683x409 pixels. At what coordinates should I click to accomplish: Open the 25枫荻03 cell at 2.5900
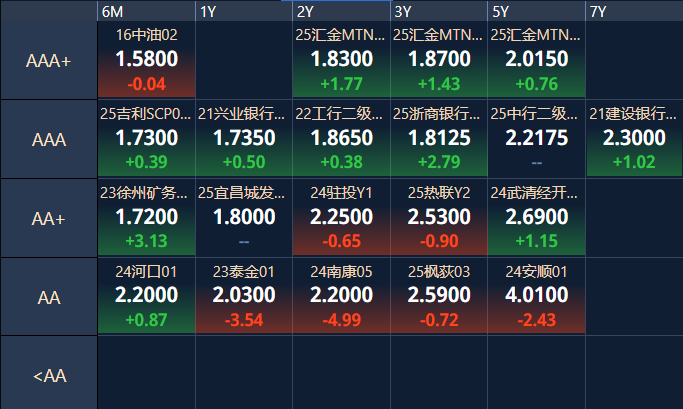point(439,295)
